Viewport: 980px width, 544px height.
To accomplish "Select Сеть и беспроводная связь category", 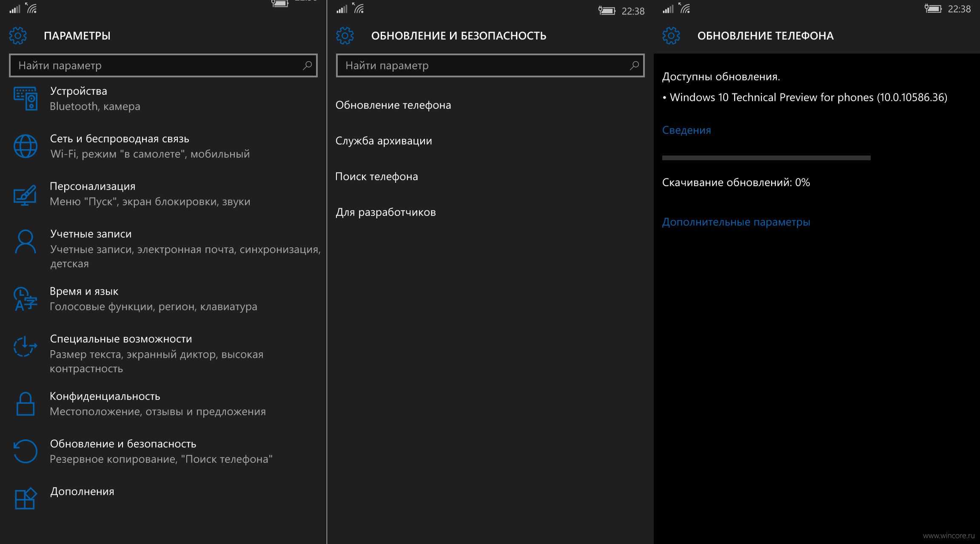I will point(120,139).
